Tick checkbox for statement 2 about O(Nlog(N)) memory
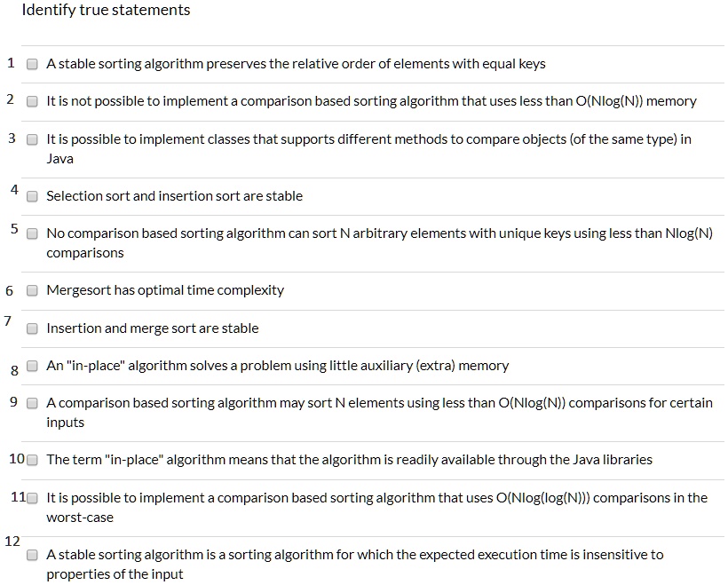The image size is (728, 585). pyautogui.click(x=32, y=101)
